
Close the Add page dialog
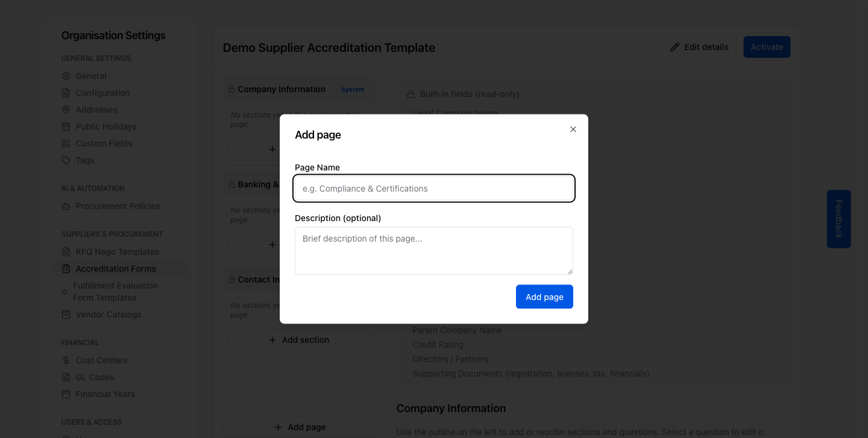pyautogui.click(x=573, y=130)
